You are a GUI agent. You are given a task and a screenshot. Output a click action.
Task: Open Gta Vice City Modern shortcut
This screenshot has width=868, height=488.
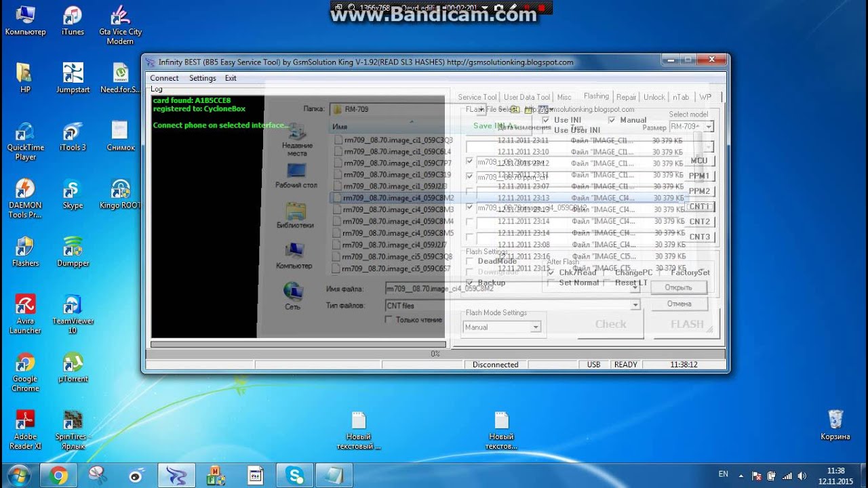pos(120,26)
